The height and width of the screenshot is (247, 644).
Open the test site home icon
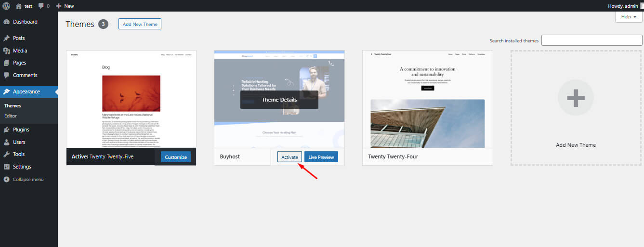[x=19, y=6]
